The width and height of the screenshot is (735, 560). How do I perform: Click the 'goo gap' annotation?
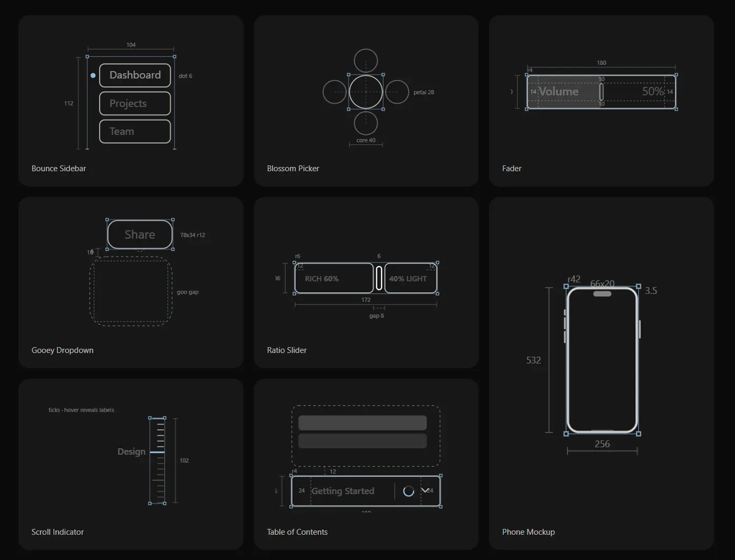click(188, 292)
